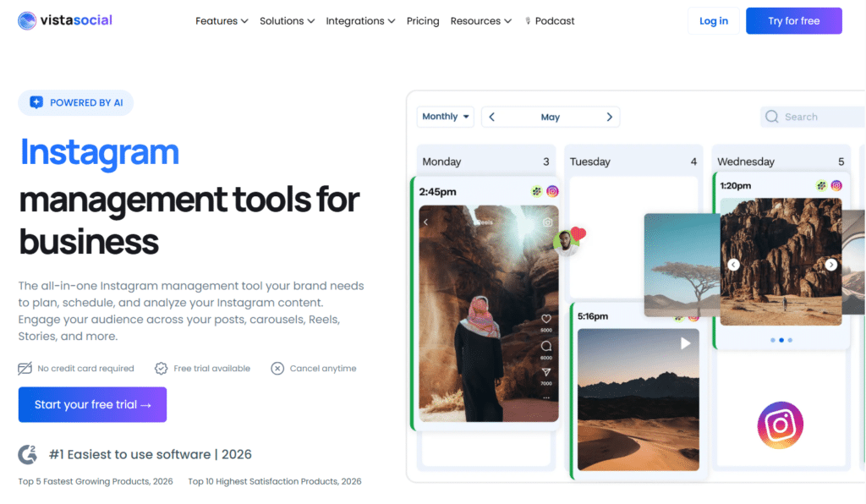This screenshot has height=504, width=866.
Task: Click the Instagram icon on 2:45pm post
Action: click(552, 192)
